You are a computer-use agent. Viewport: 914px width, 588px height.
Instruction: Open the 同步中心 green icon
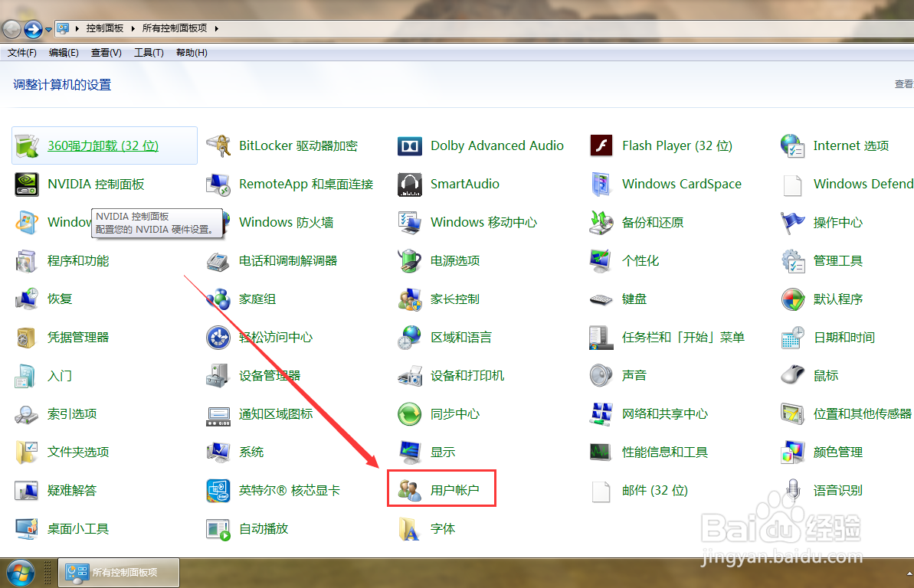tap(410, 414)
